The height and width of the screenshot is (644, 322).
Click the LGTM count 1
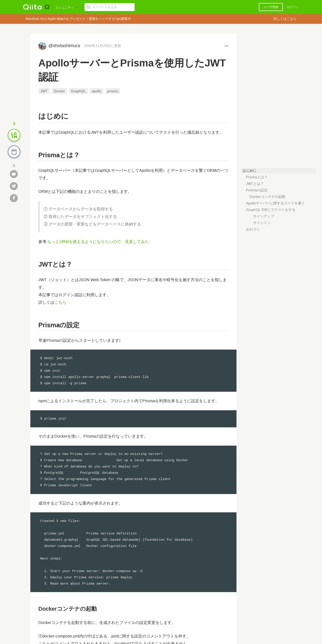14,123
